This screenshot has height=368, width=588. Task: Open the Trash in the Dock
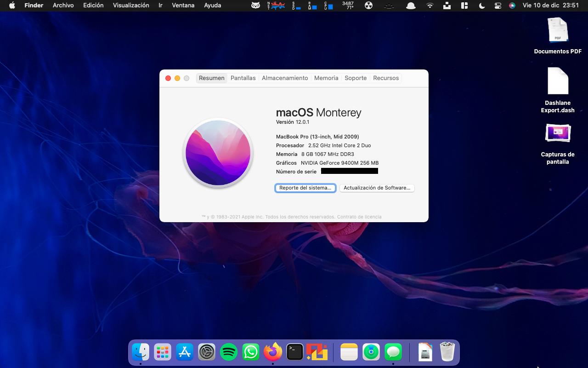447,352
